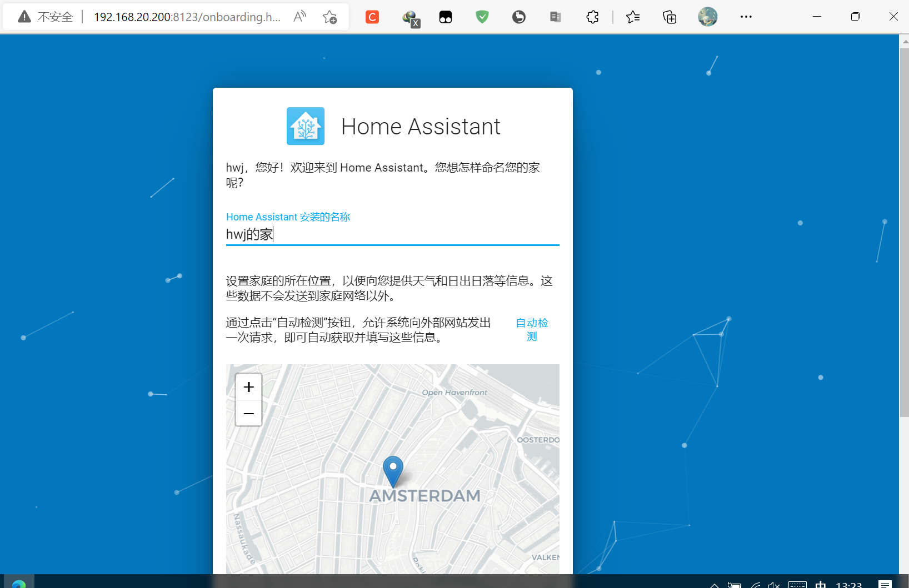Click the Home Assistant heading text

[421, 127]
